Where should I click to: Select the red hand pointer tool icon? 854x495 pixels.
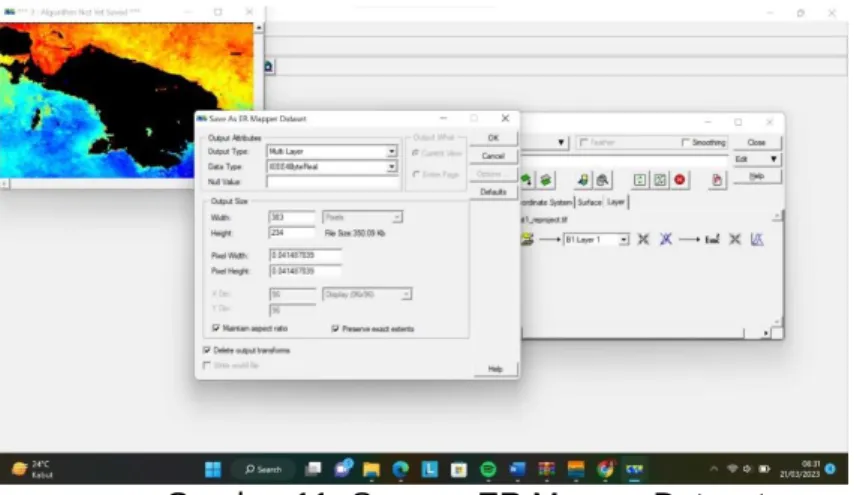click(x=717, y=180)
